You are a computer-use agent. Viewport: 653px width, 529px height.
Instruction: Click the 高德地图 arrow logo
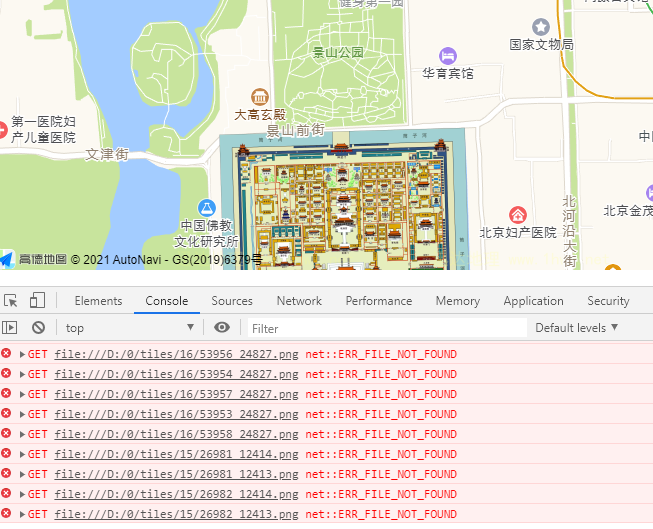7,259
